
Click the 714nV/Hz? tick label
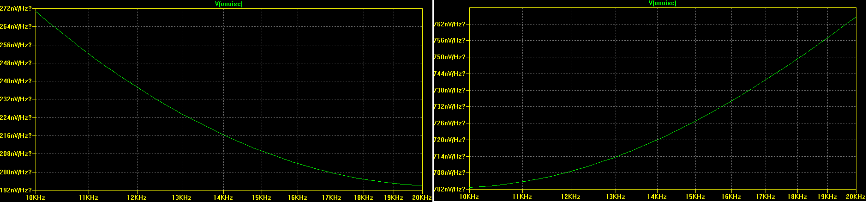[450, 156]
